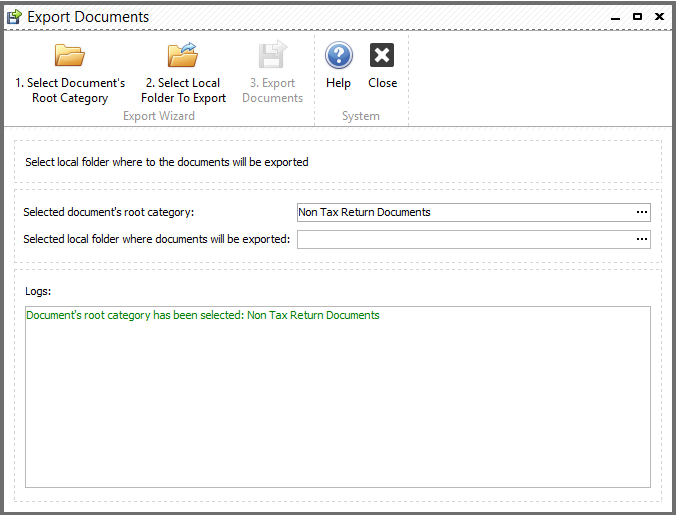
Task: Click the 'Logs:' label
Action: [x=38, y=291]
